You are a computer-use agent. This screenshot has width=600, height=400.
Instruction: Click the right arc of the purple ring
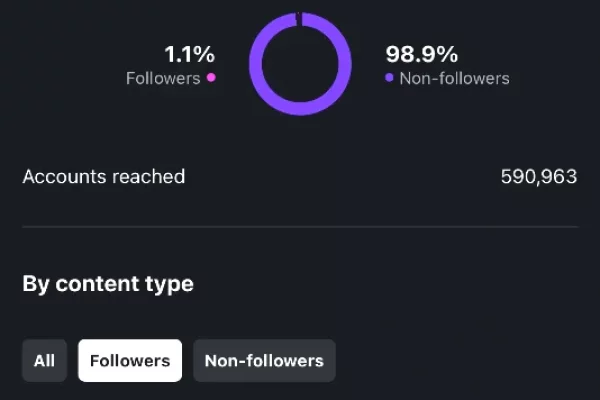[345, 64]
